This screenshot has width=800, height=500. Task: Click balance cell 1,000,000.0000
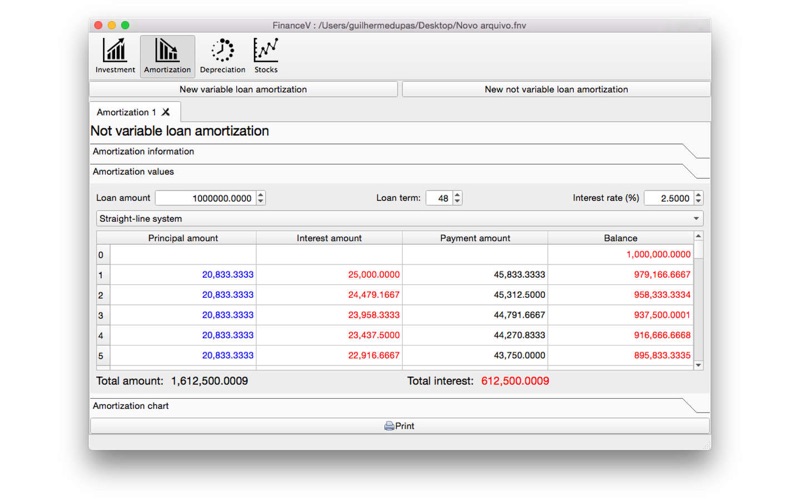pyautogui.click(x=620, y=255)
